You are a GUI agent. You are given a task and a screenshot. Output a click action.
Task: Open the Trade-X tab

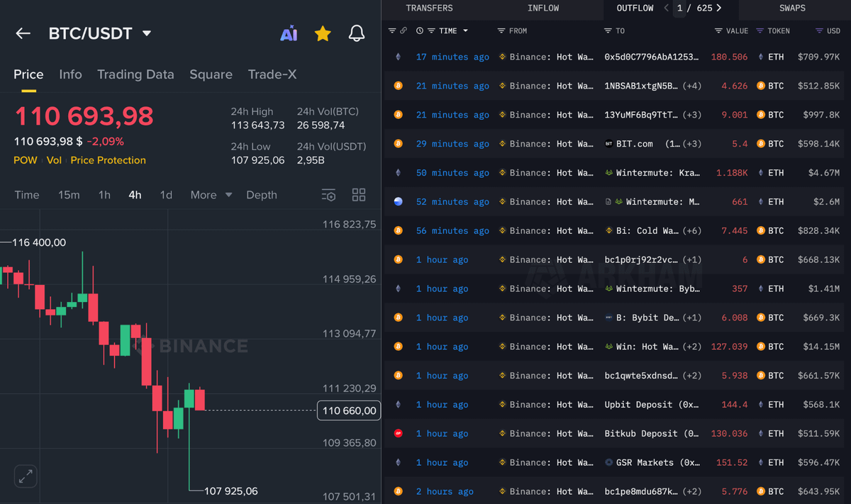click(272, 74)
